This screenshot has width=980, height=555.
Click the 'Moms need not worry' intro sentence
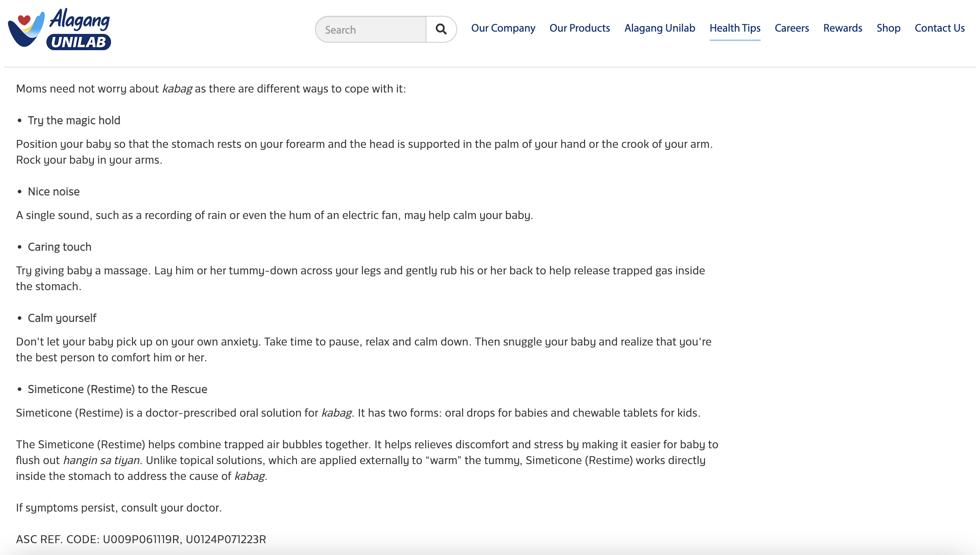coord(211,89)
